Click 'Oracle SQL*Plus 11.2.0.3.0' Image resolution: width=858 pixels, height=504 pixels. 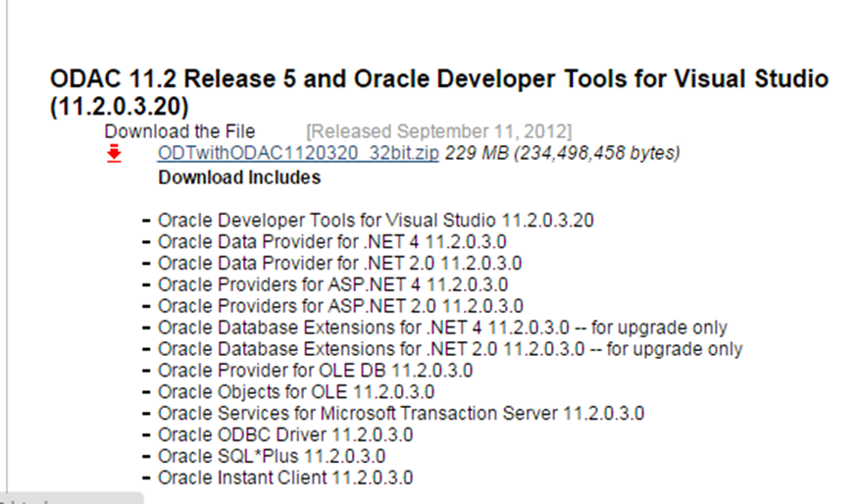pyautogui.click(x=272, y=456)
